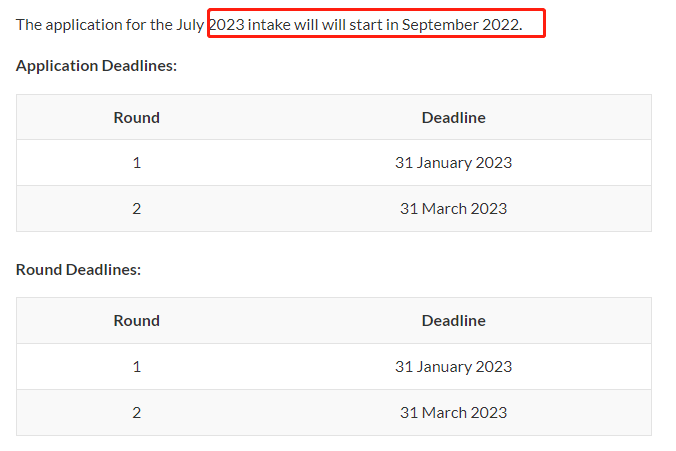
Task: Click the words "for the" in the intro sentence
Action: tap(143, 24)
